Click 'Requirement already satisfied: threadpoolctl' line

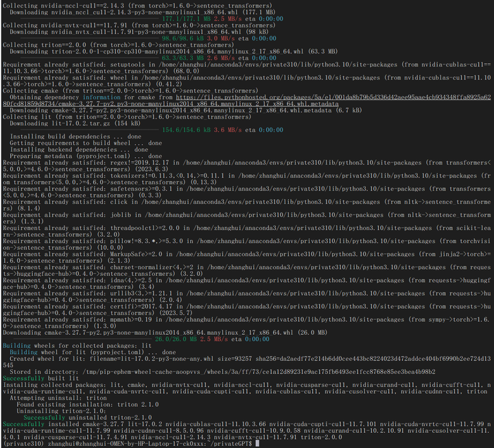click(x=247, y=231)
